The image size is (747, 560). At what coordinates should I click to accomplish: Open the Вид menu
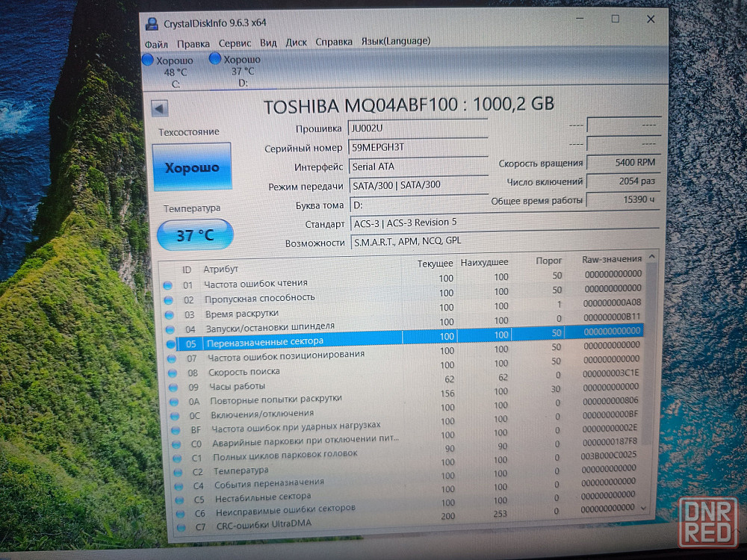pos(268,43)
